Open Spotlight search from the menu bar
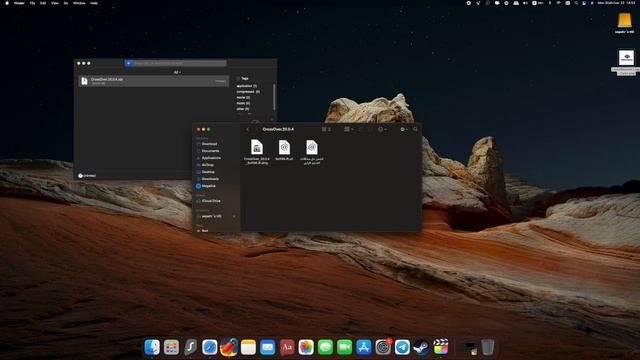The width and height of the screenshot is (640, 360). (x=576, y=3)
